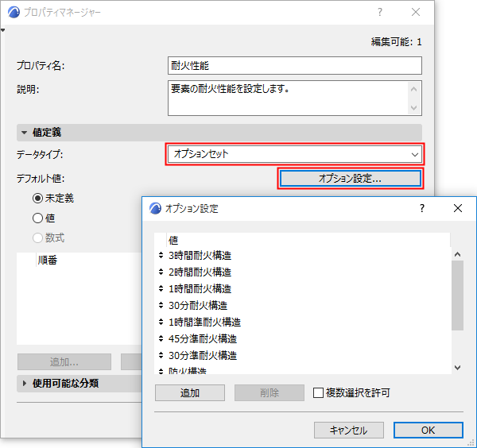Click the reorder handle for 1時間耐火構造
477x448 pixels.
(x=161, y=289)
